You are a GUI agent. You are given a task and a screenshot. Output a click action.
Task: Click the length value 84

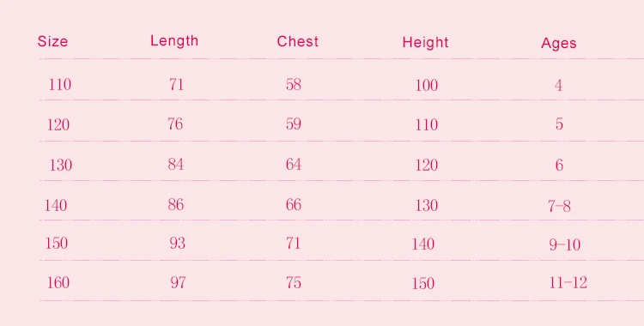tap(175, 164)
